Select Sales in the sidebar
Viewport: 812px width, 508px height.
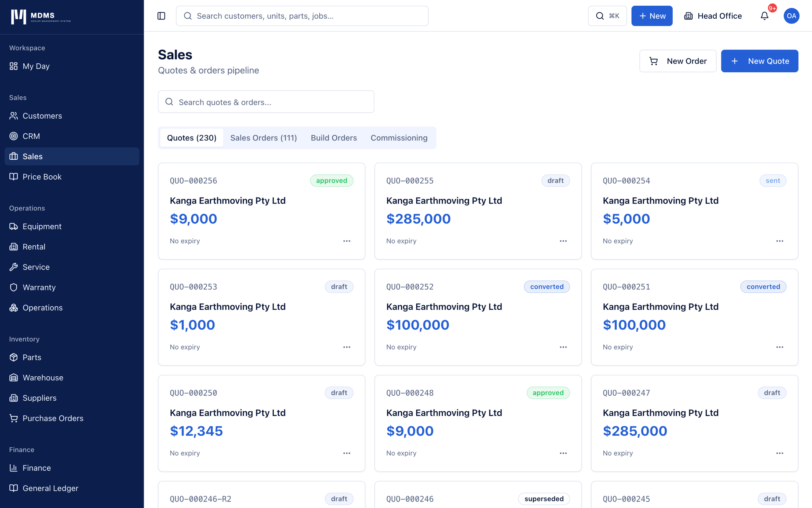72,156
